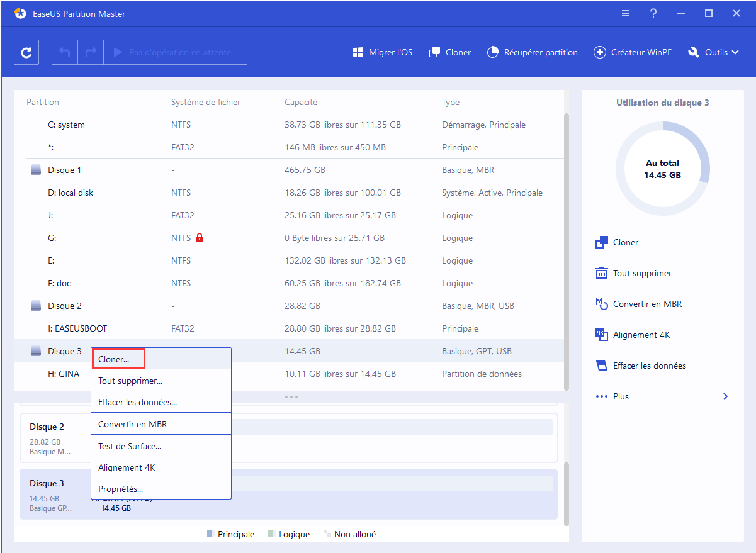This screenshot has width=756, height=553.
Task: Click the Logique legend color swatch
Action: (x=271, y=534)
